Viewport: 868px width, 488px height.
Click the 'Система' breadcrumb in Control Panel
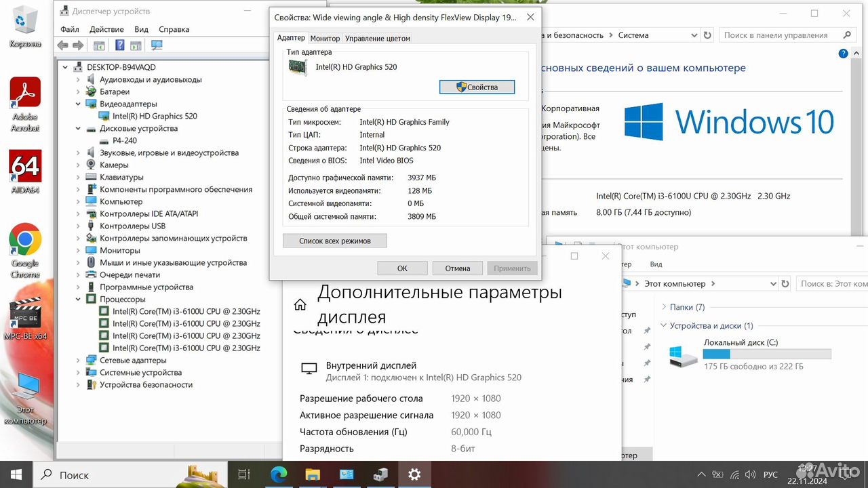[x=633, y=35]
